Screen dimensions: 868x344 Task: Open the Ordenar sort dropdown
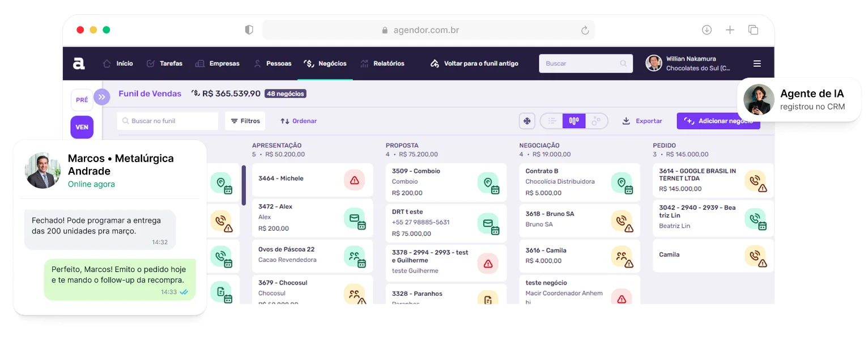[299, 121]
